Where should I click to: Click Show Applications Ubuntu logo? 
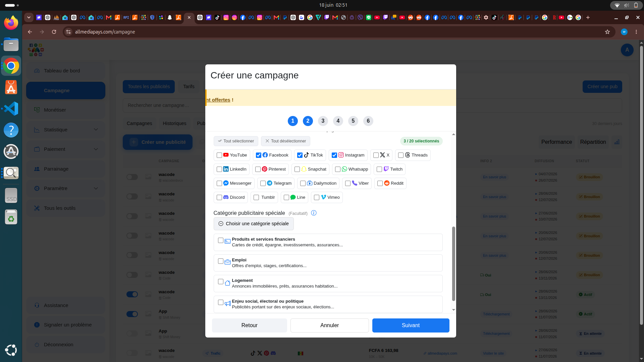[11, 350]
